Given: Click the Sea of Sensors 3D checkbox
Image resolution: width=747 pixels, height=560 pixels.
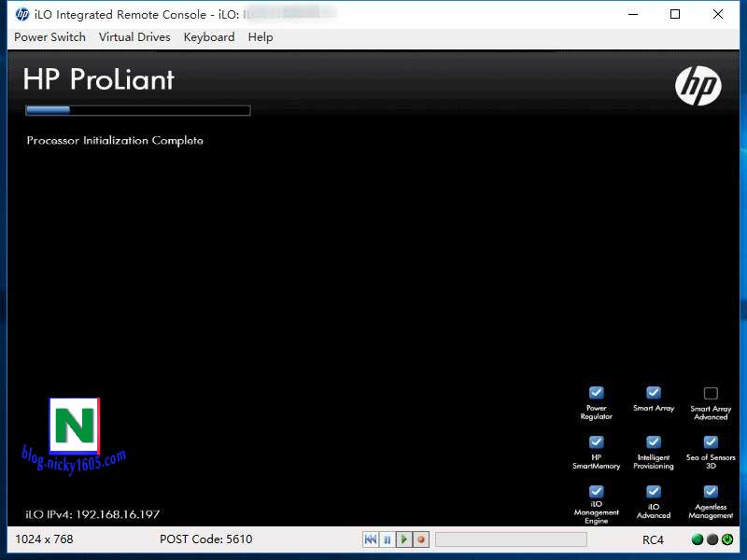Looking at the screenshot, I should pos(711,441).
